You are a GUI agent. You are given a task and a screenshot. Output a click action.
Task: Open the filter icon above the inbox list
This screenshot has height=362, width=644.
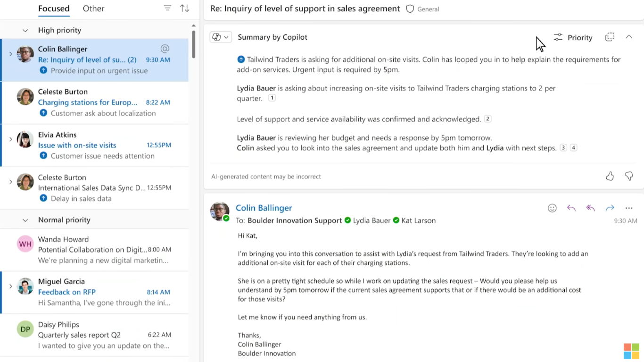[x=167, y=8]
